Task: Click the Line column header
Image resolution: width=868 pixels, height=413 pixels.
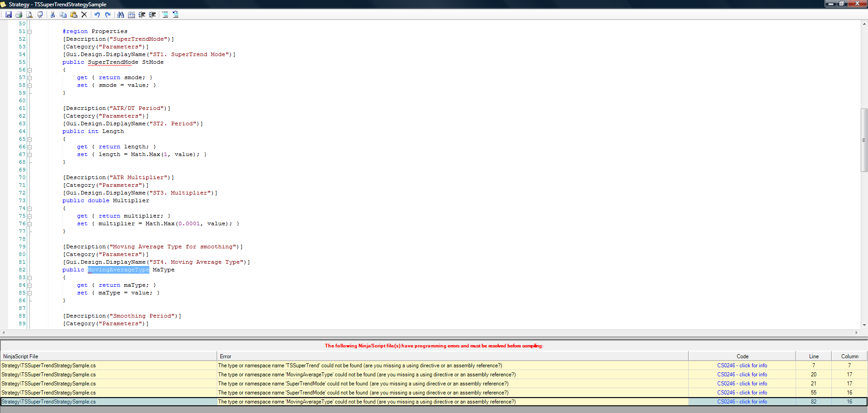Action: 814,356
